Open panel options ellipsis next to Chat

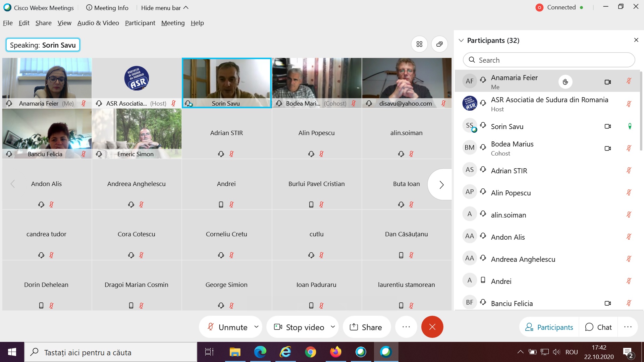pos(628,327)
